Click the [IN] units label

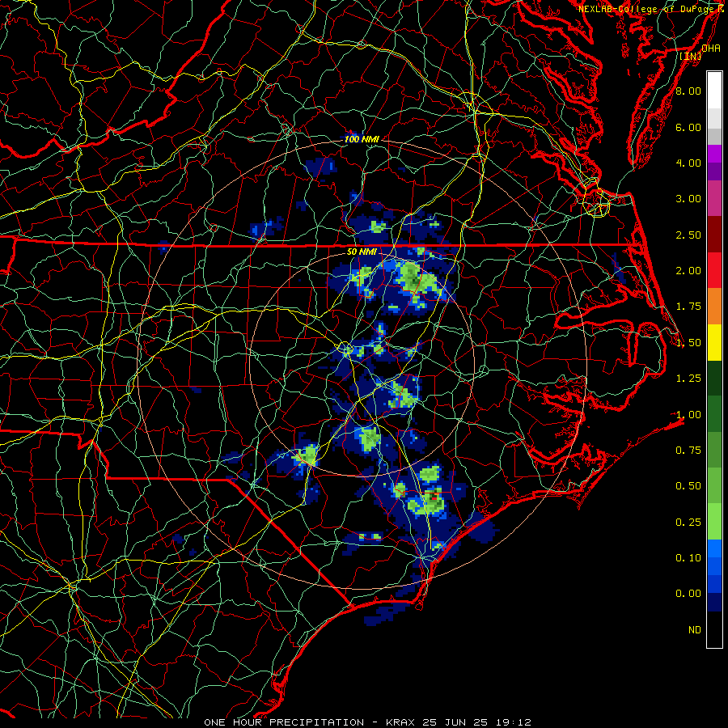pos(691,56)
